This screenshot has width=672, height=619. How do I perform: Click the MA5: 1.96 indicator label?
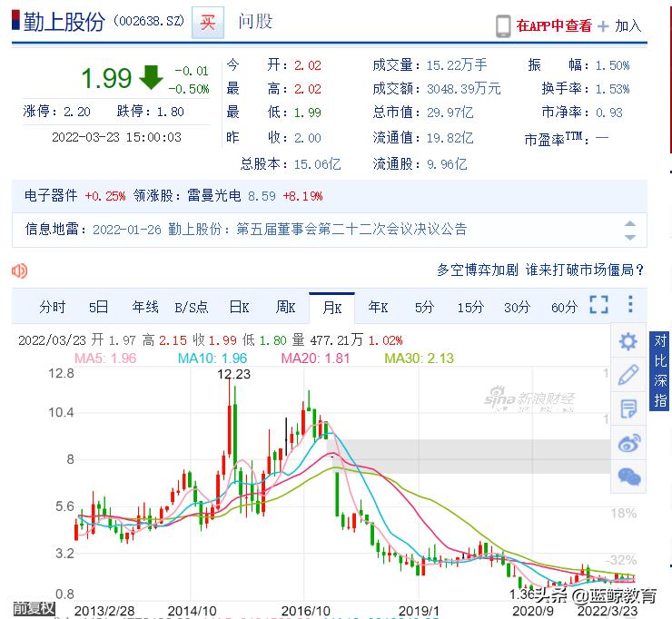(x=105, y=359)
